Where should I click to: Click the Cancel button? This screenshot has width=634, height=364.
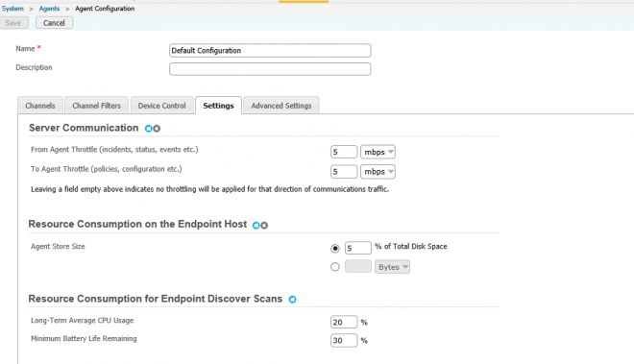(x=54, y=23)
